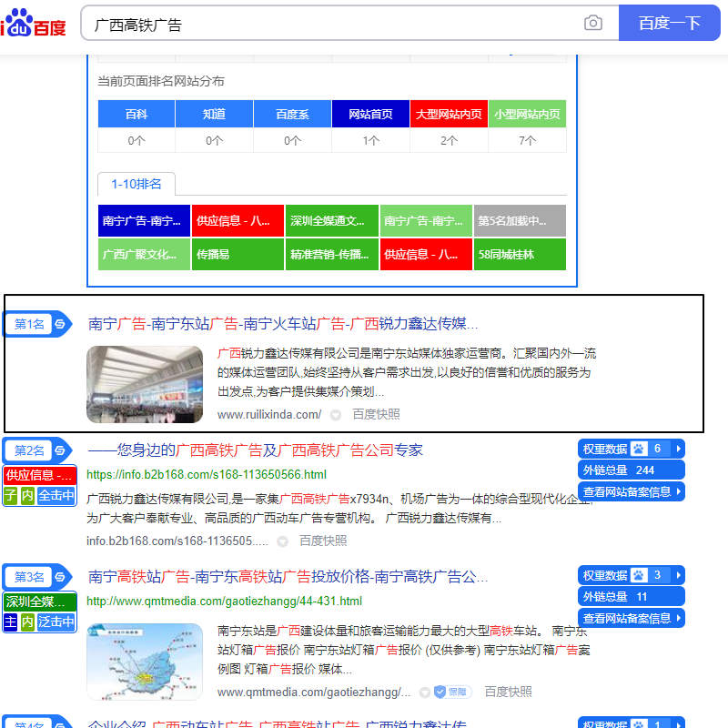728x728 pixels.
Task: Open camera image search in the search box
Action: pyautogui.click(x=593, y=23)
